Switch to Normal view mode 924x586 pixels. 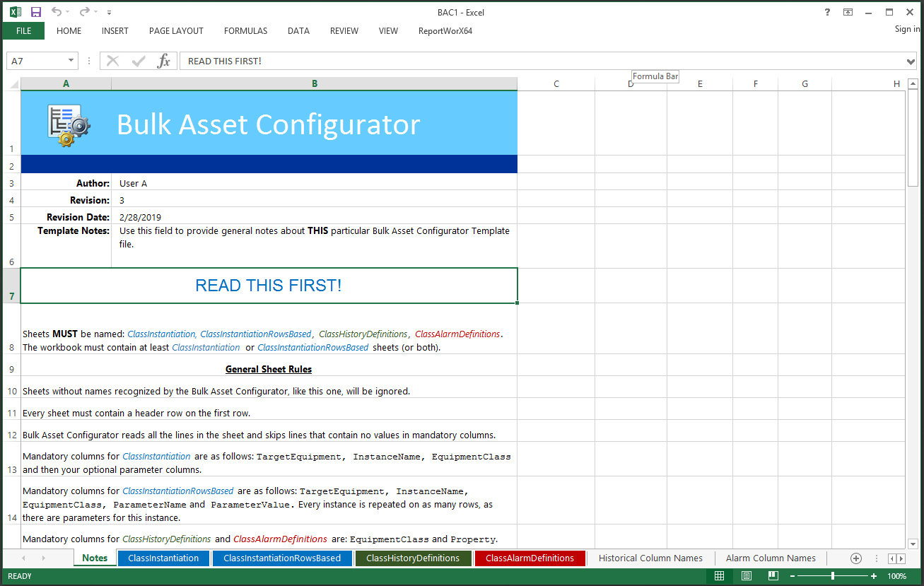[x=719, y=576]
